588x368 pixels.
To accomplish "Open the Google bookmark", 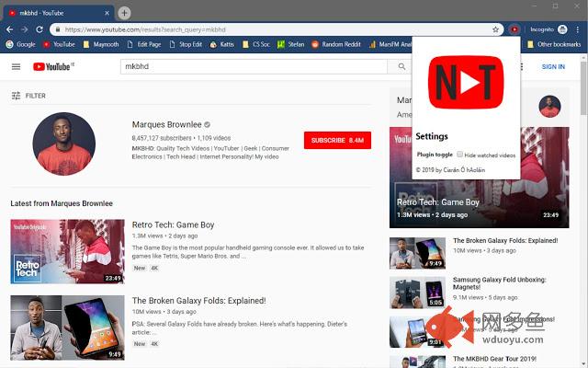I will point(20,44).
